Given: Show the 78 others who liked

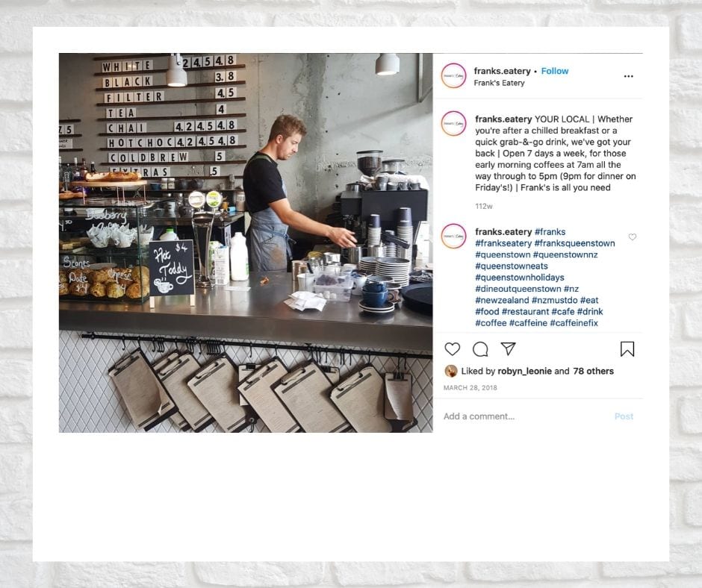Looking at the screenshot, I should pos(593,371).
